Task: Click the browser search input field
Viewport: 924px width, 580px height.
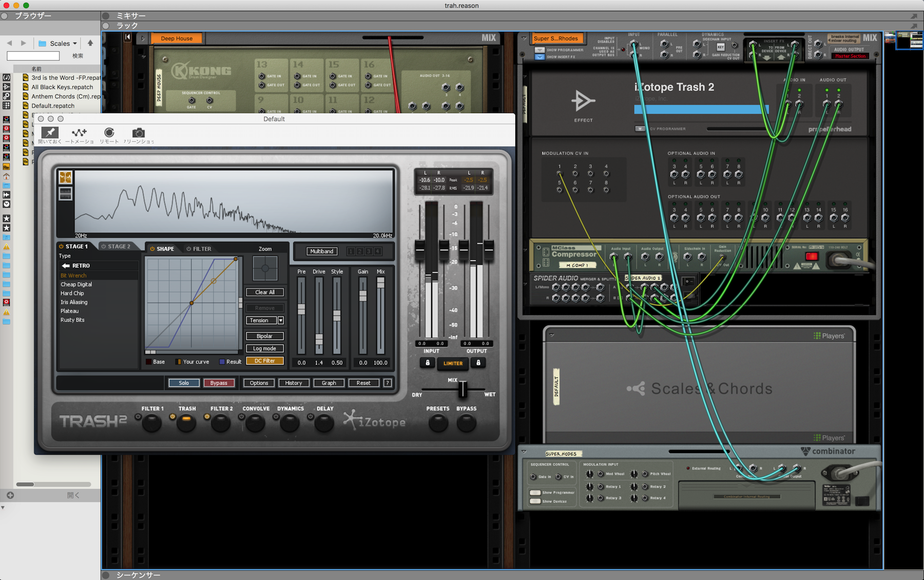Action: coord(33,55)
